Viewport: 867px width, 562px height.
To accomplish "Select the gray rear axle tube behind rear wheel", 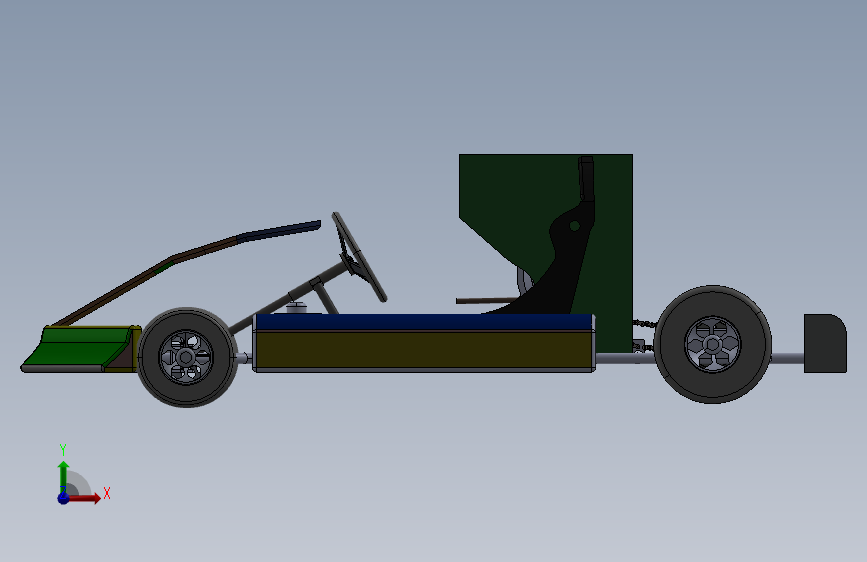I will pos(787,358).
